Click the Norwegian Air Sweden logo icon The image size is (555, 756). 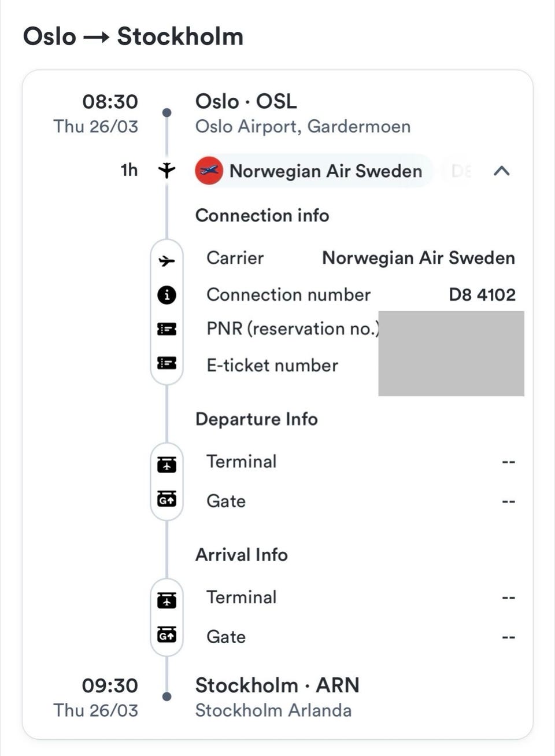tap(209, 171)
